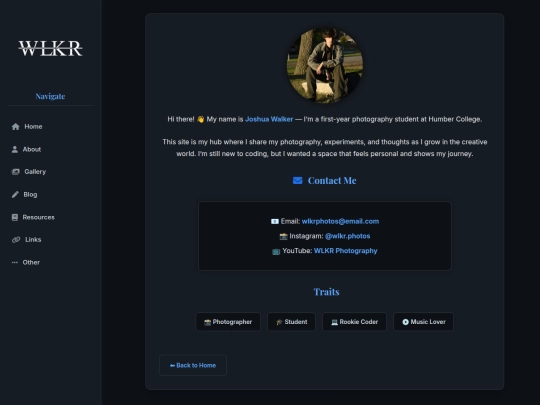Click the ellipsis icon beside Other

(15, 262)
